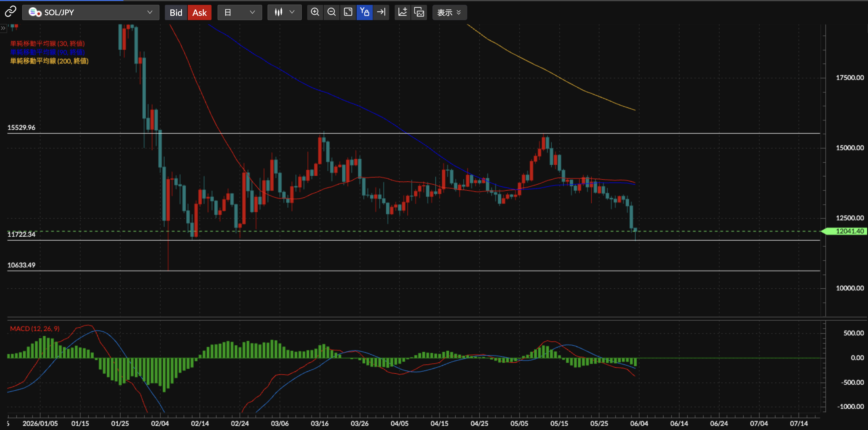Click the 17500.00 price axis label
This screenshot has height=430, width=868.
(x=850, y=78)
